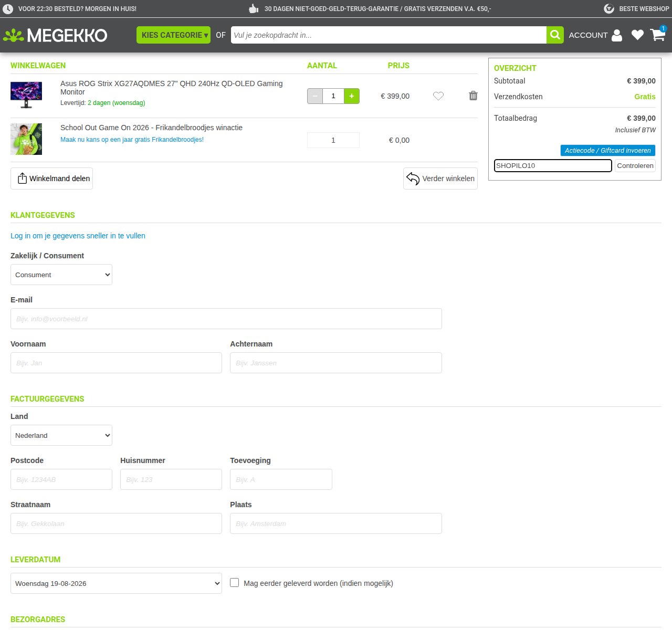
Task: Focus the E-mail field
Action: 226,319
